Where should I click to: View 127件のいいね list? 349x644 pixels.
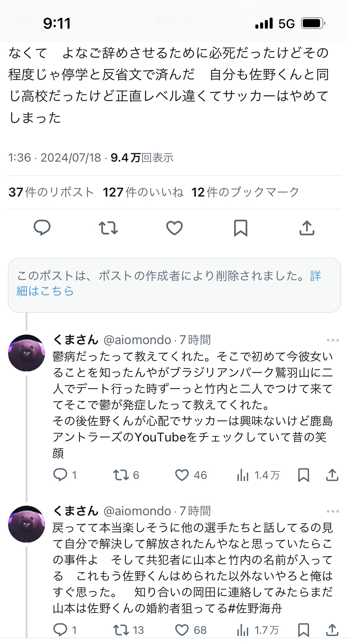143,192
